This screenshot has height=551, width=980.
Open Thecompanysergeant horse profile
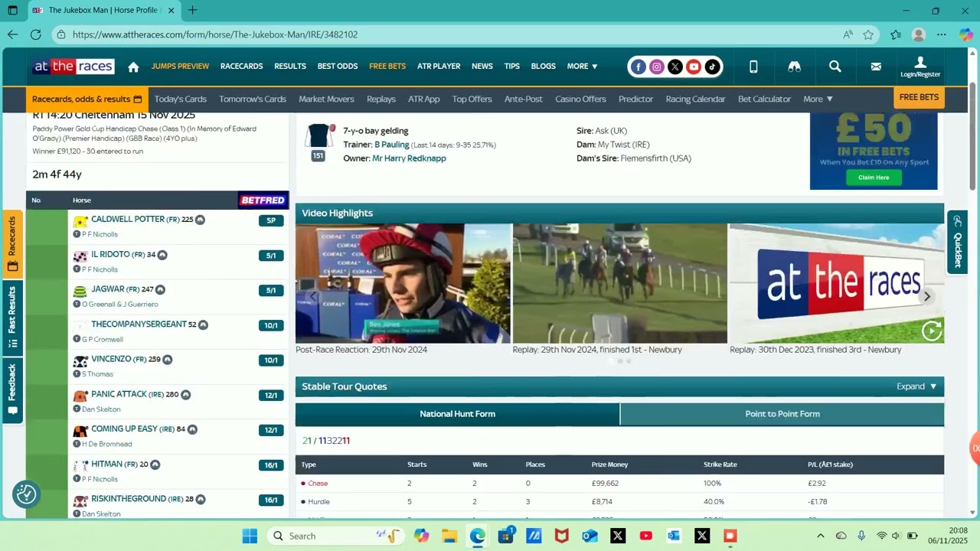pos(139,324)
